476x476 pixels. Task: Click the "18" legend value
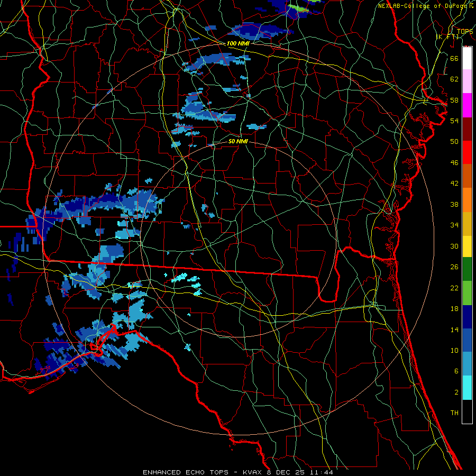coord(454,309)
